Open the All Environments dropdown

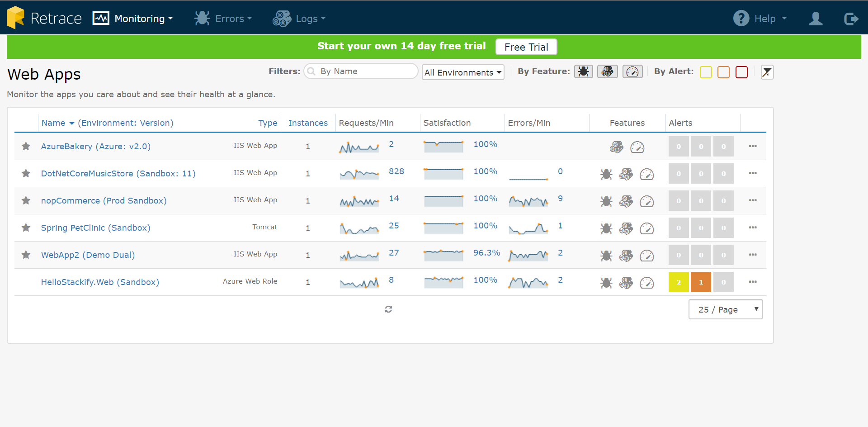coord(463,72)
